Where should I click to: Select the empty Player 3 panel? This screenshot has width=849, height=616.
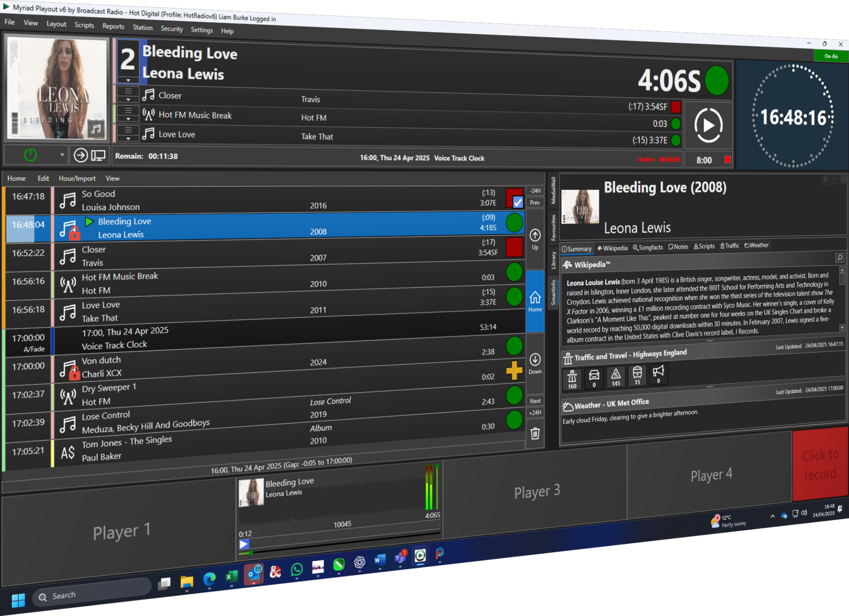535,492
